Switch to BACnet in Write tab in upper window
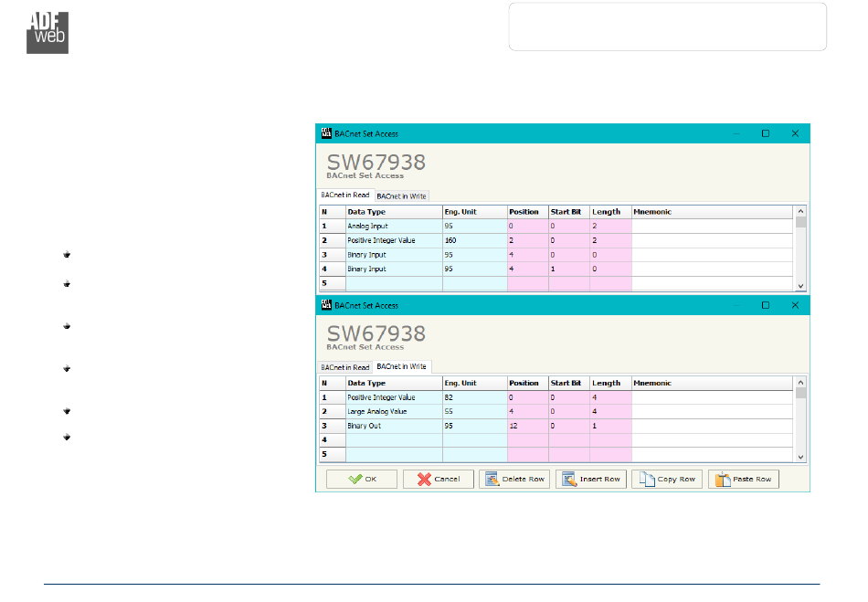This screenshot has height=602, width=868. 401,196
